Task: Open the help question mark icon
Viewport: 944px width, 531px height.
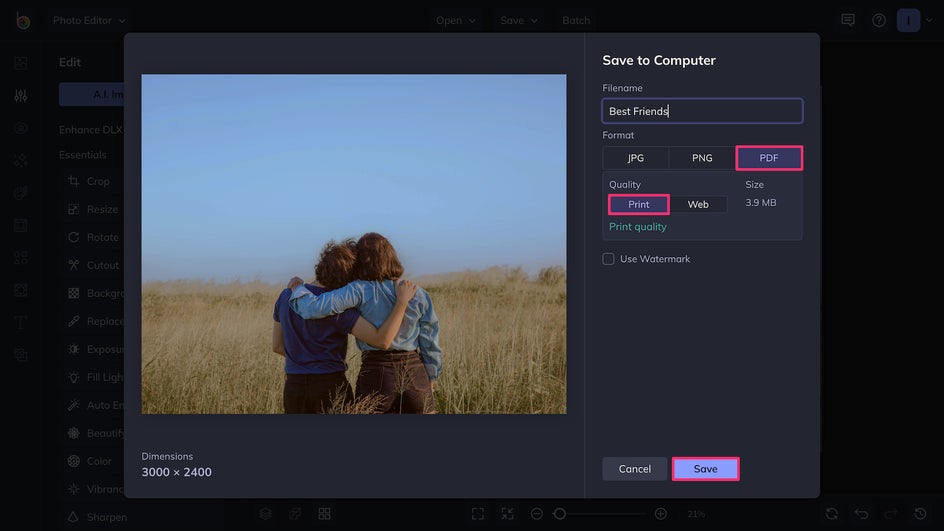Action: click(x=879, y=20)
